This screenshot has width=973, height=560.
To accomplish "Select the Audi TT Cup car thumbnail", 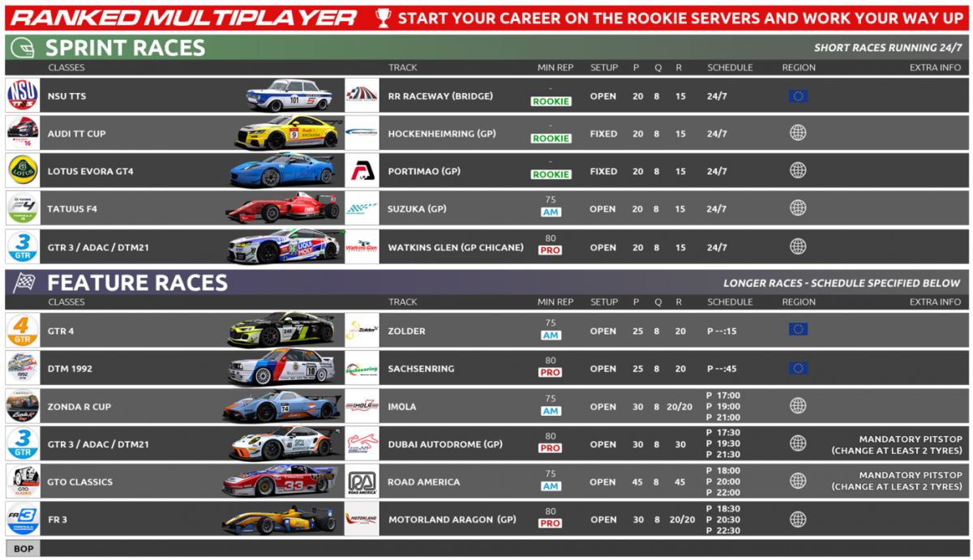I will coord(284,134).
